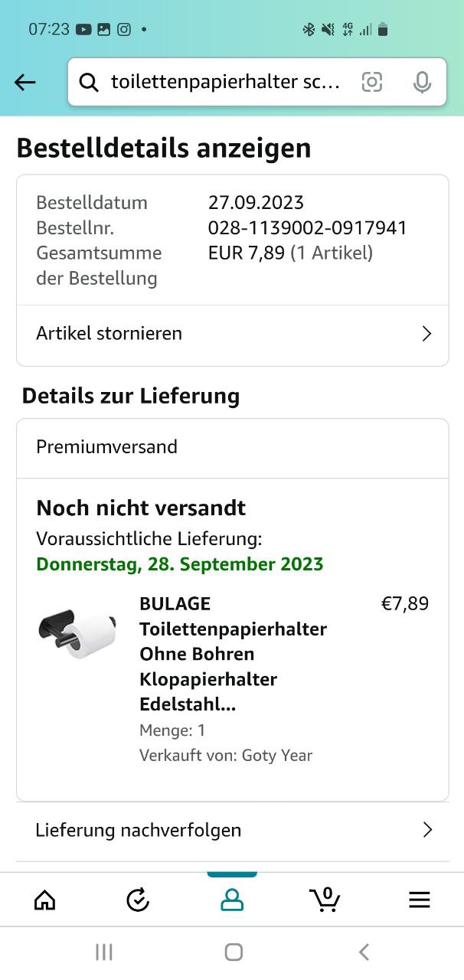Open BULAGE Toilettenpapierhalter product title
The height and width of the screenshot is (980, 464).
coord(233,654)
